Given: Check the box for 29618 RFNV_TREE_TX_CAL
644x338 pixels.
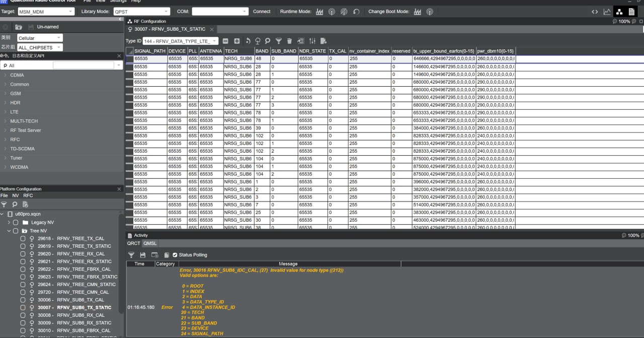Looking at the screenshot, I should (x=23, y=239).
